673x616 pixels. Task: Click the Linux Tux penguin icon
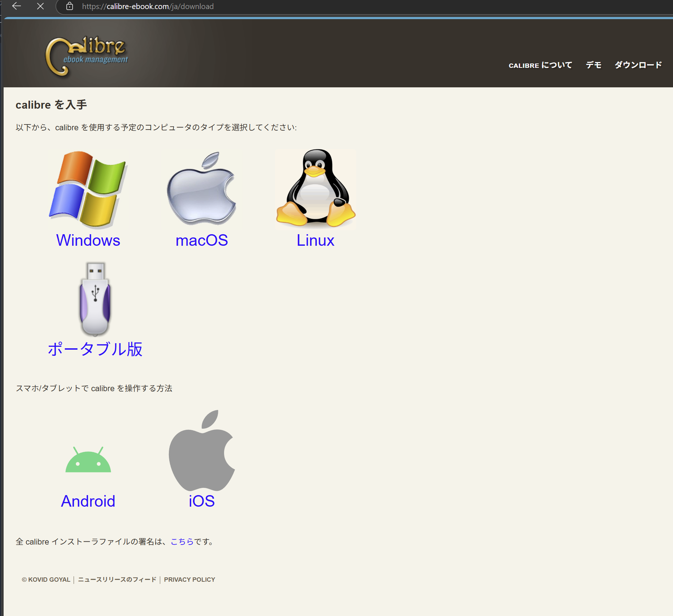(315, 188)
